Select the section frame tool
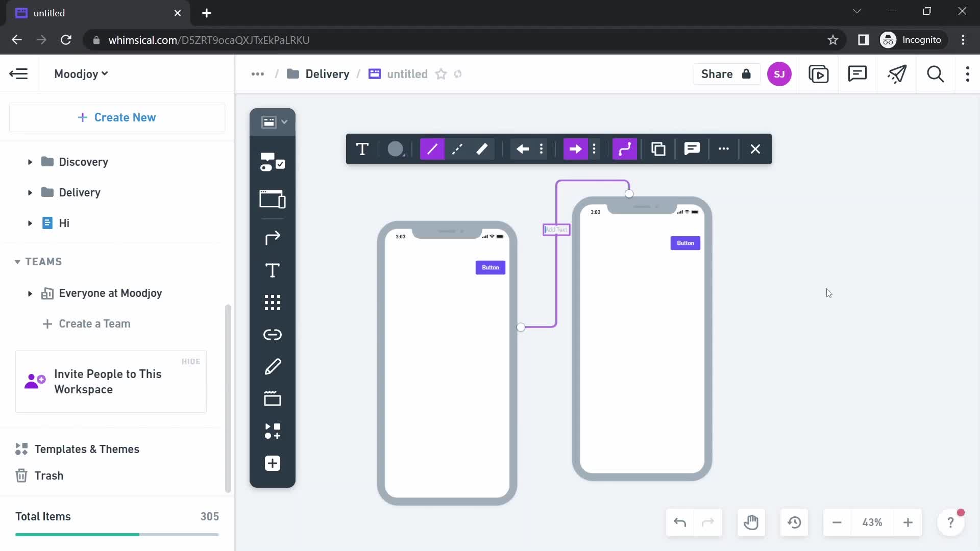980x551 pixels. pyautogui.click(x=273, y=398)
